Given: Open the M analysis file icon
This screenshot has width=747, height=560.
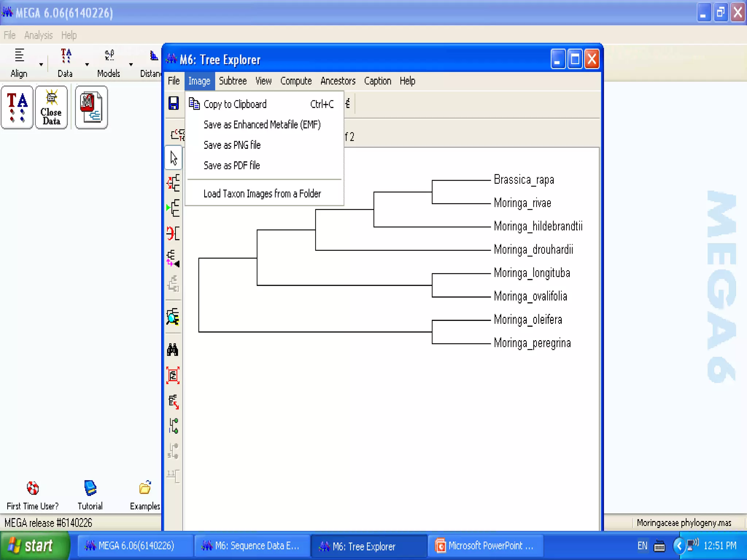Looking at the screenshot, I should click(91, 108).
